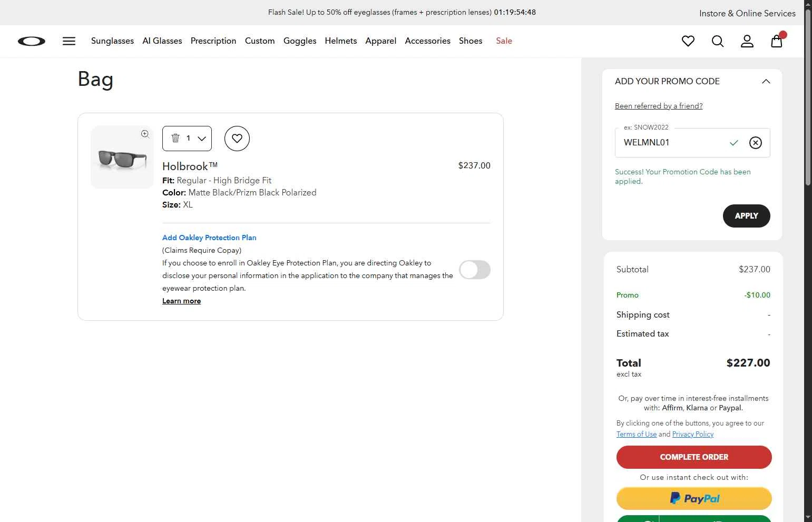Click the zoom icon on product image

click(145, 134)
